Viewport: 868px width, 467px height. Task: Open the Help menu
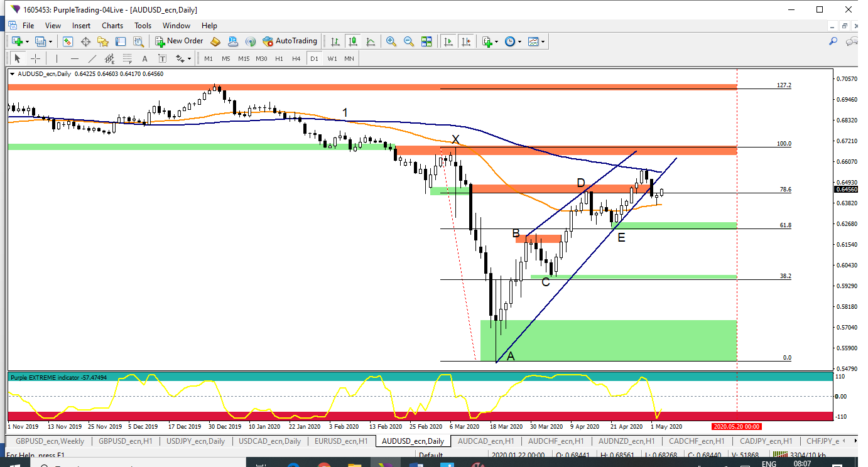click(209, 26)
